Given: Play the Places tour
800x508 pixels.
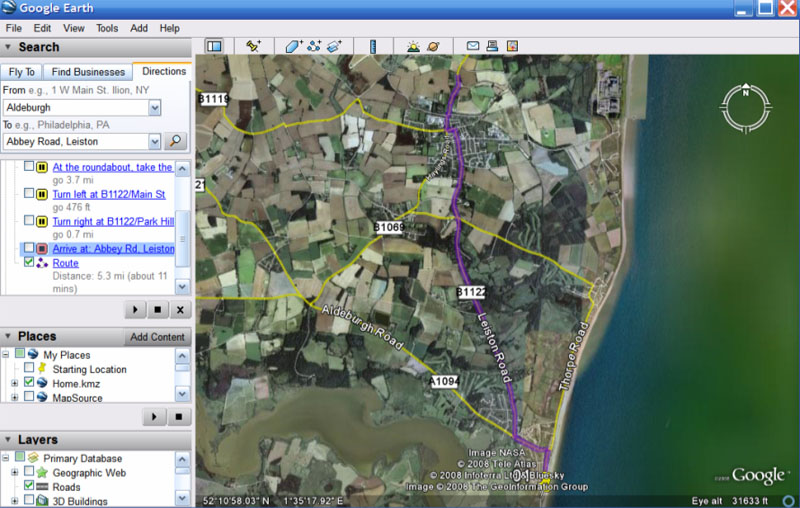Looking at the screenshot, I should click(x=154, y=417).
